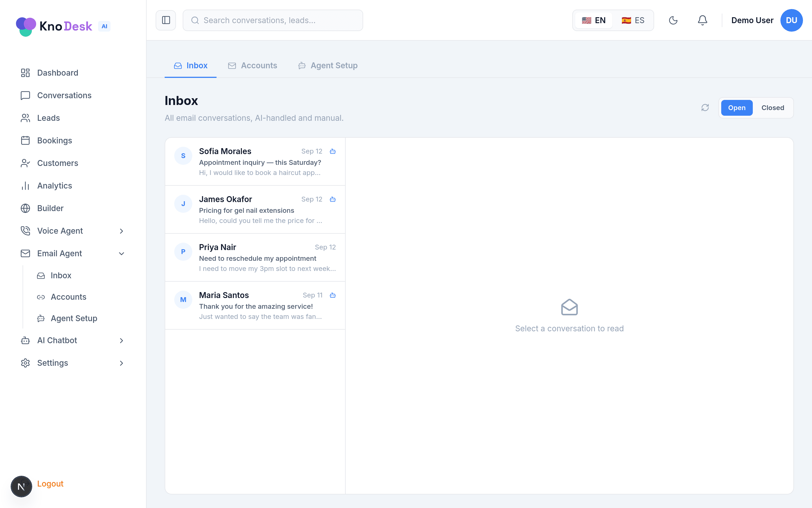The height and width of the screenshot is (508, 812).
Task: Open 'Thank you for the amazing service!' email
Action: pyautogui.click(x=255, y=305)
